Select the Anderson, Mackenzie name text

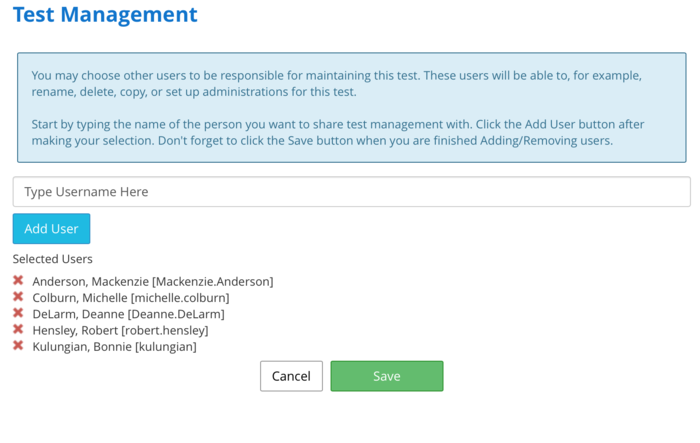click(90, 282)
